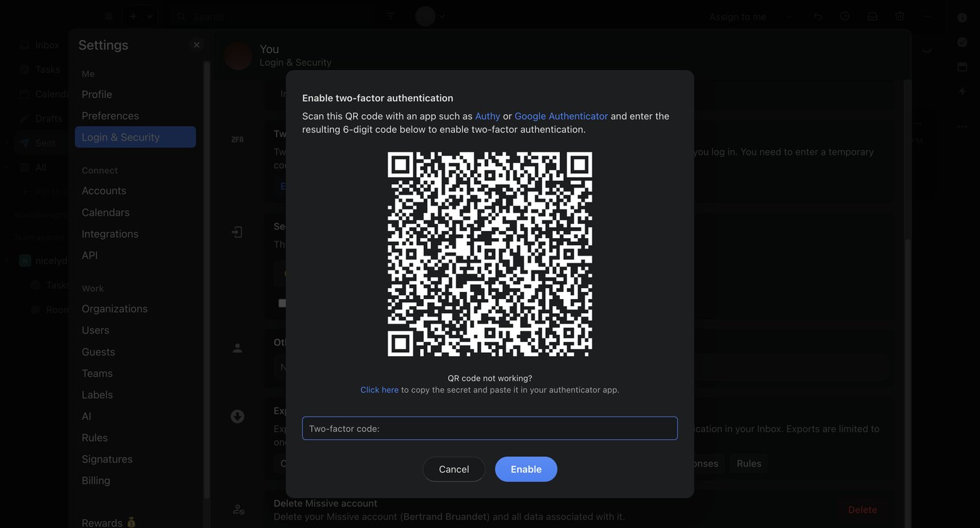Click the compose plus icon in top bar
The height and width of the screenshot is (528, 980).
[133, 16]
